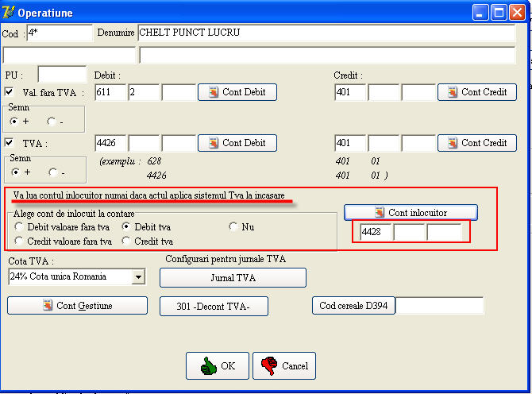Click the Cont Gestiune button icon

click(x=46, y=306)
